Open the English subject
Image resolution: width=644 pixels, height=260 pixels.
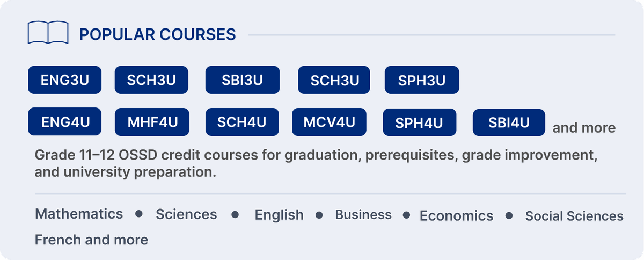pyautogui.click(x=279, y=215)
